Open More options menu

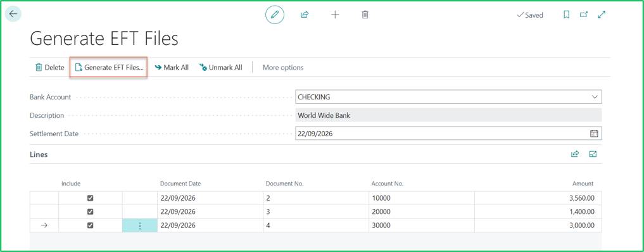point(283,67)
